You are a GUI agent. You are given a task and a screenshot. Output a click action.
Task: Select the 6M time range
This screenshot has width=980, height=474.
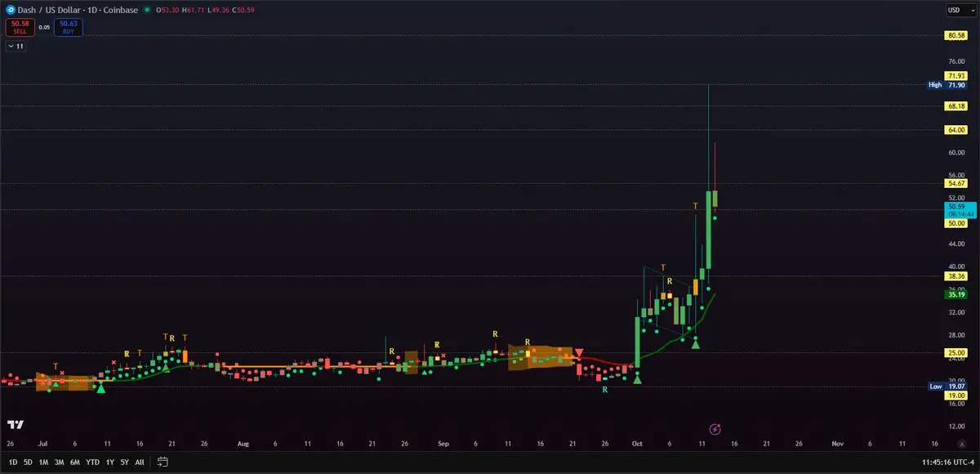pos(74,462)
